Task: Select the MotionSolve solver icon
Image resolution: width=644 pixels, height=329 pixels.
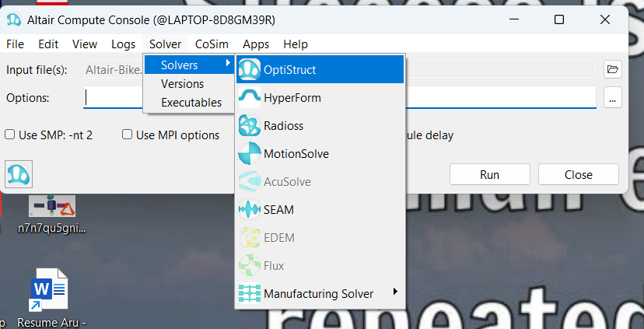Action: [x=250, y=154]
